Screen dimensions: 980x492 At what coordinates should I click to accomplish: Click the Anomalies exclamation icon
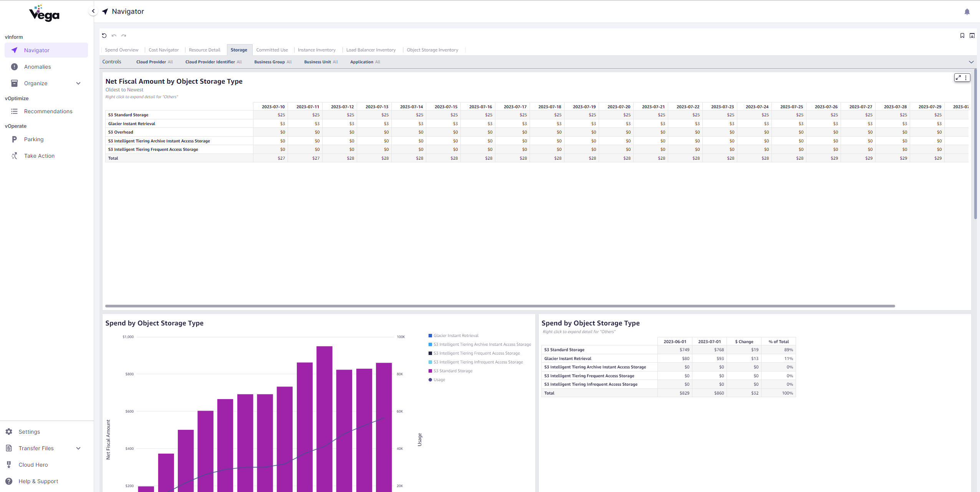click(x=14, y=67)
